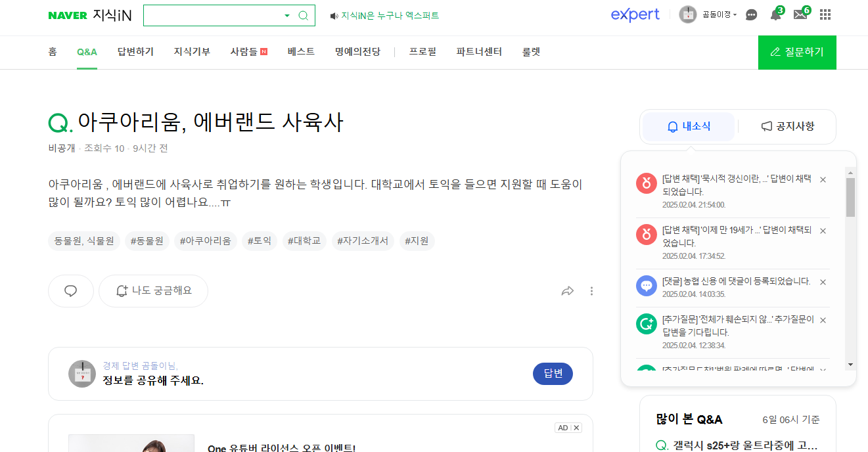Select the Q&A tab
Viewport: 868px width, 452px height.
click(x=87, y=52)
